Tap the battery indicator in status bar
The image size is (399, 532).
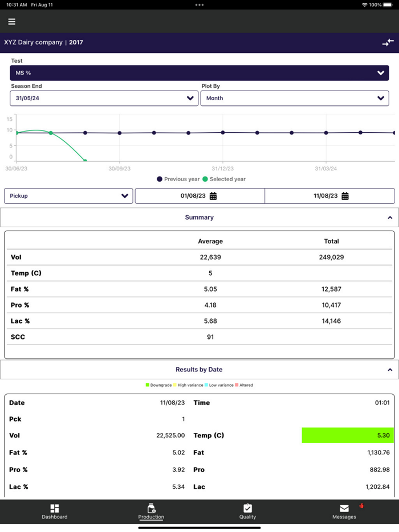point(388,5)
